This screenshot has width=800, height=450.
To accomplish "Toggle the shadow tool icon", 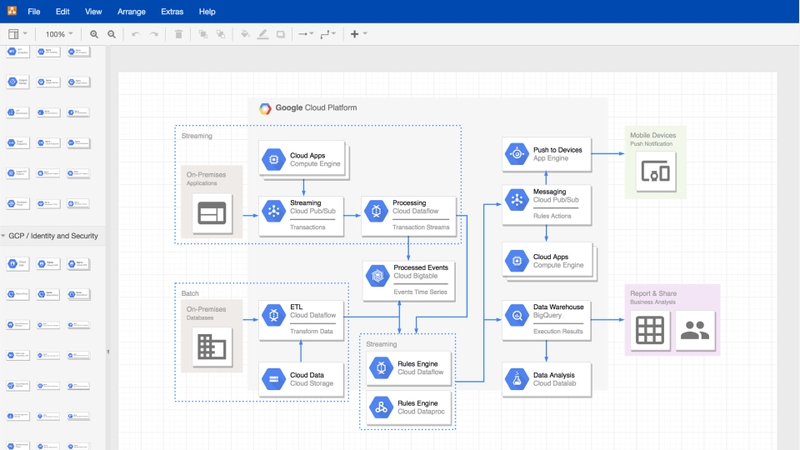I will [281, 34].
